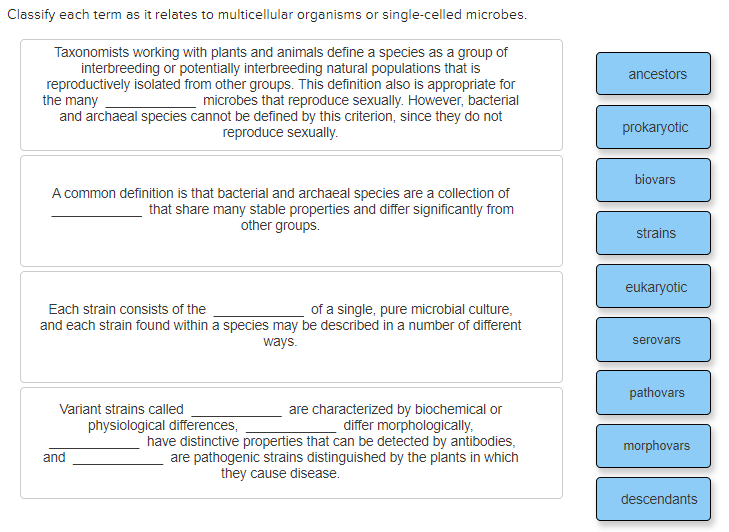Pick the 'descendants' term tile

point(653,499)
